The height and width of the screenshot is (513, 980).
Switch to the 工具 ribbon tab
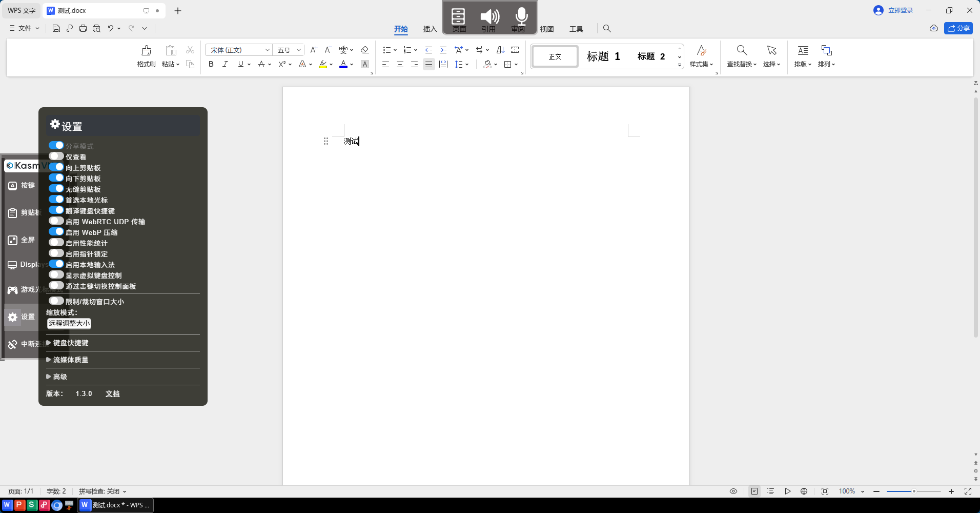pos(576,29)
